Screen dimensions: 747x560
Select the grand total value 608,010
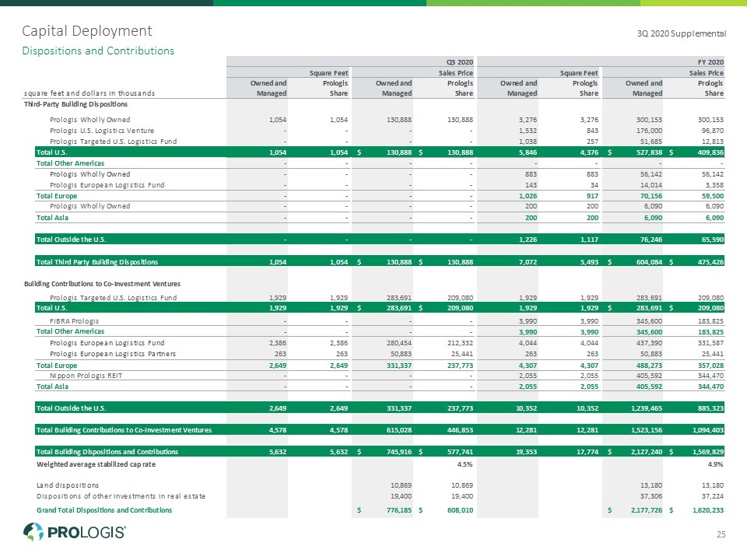click(x=460, y=510)
